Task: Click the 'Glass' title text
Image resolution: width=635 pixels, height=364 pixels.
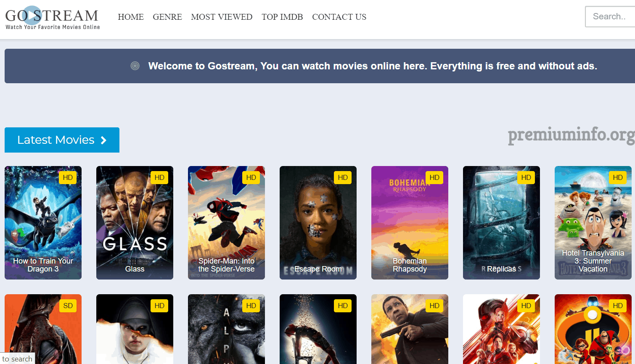Action: pos(135,269)
